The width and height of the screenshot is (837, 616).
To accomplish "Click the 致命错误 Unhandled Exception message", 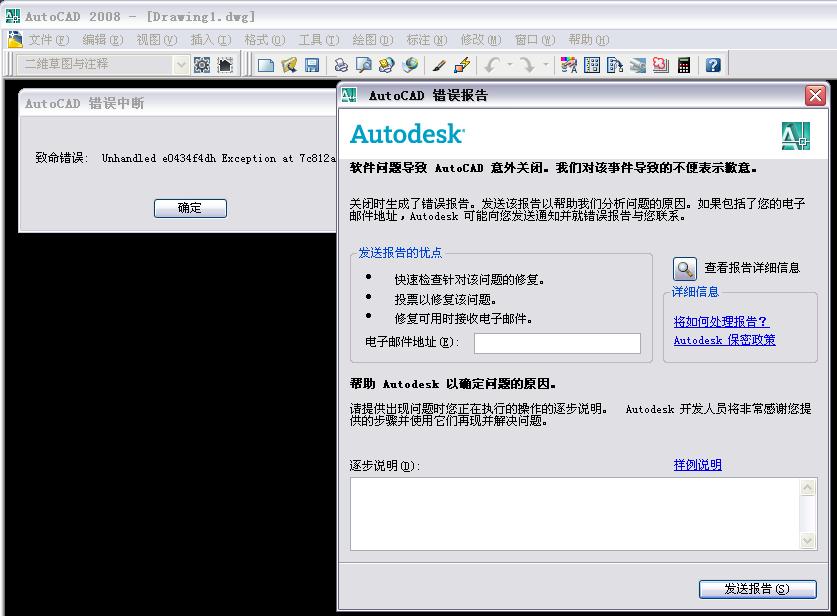I will click(185, 158).
